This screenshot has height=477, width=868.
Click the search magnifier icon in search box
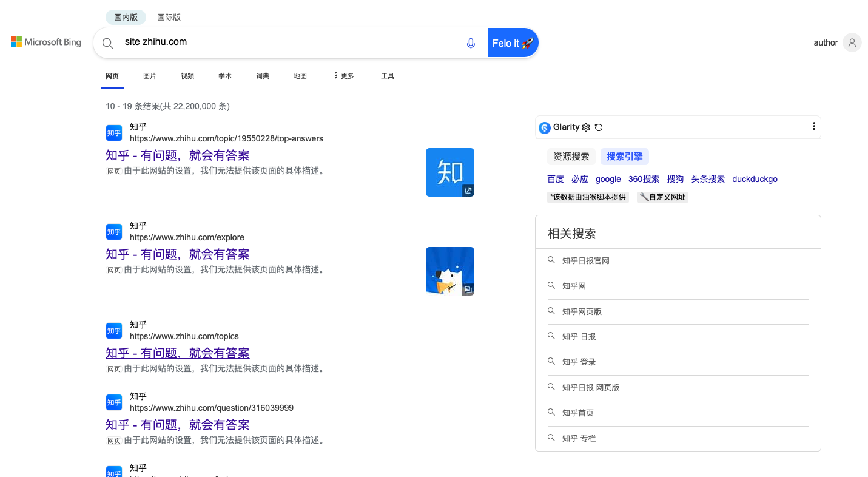click(108, 43)
